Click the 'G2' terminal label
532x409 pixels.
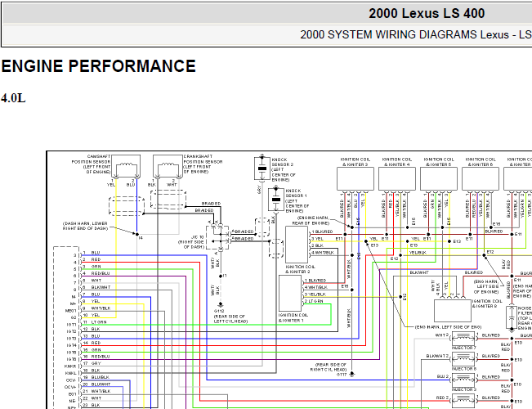[74, 317]
